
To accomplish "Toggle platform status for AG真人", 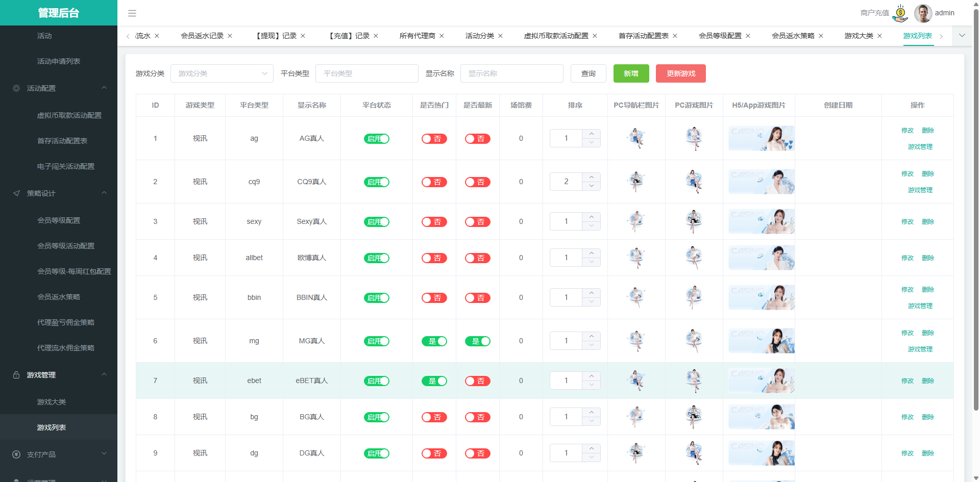I will click(x=377, y=139).
